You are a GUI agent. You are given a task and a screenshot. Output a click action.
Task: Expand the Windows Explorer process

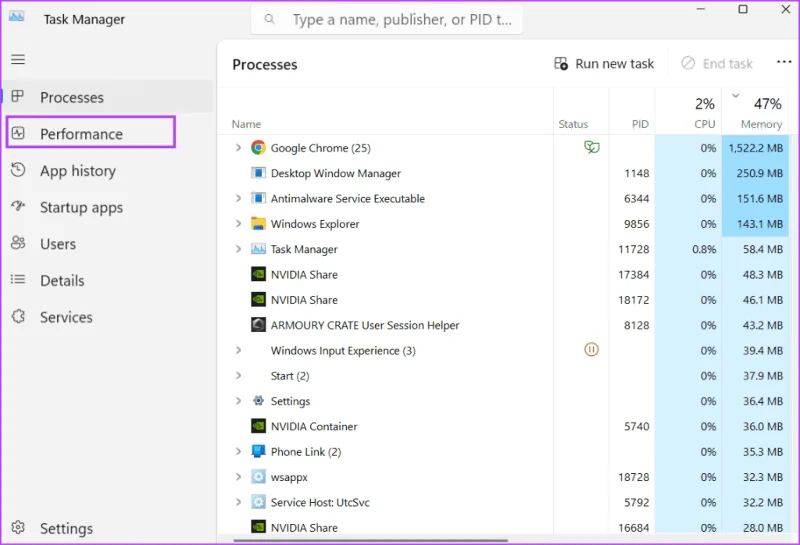(238, 224)
